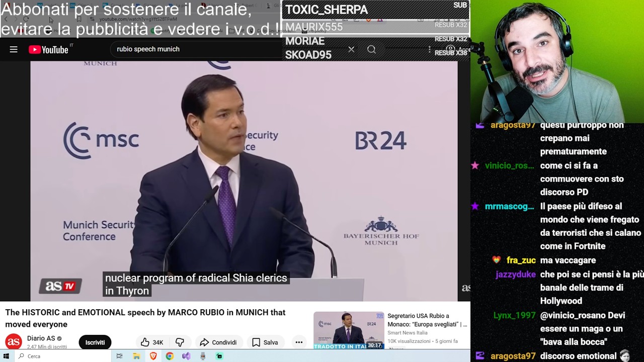Click the browser address bar URL
This screenshot has height=362, width=644.
[138, 19]
